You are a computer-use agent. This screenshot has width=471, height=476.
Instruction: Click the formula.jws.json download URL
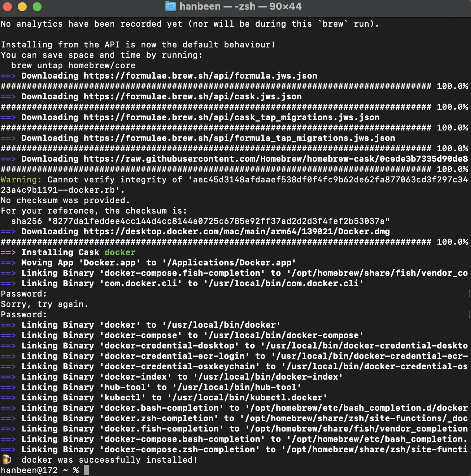[x=200, y=76]
